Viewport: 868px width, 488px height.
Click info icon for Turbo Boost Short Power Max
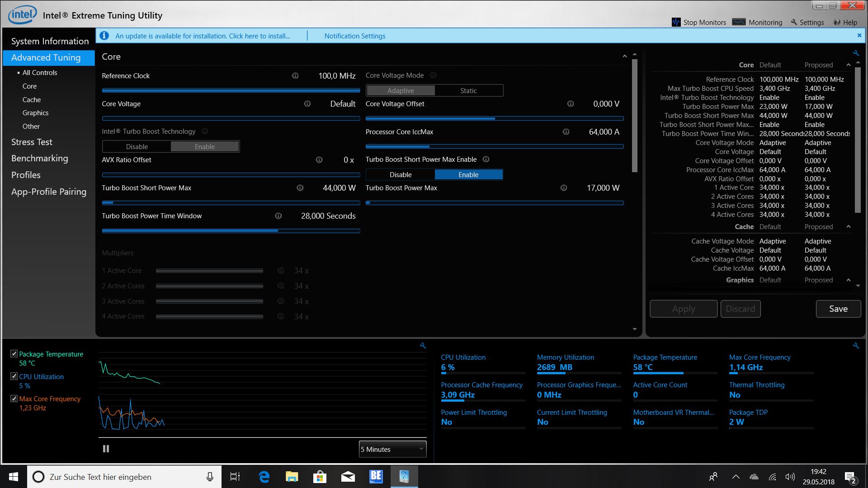point(300,188)
